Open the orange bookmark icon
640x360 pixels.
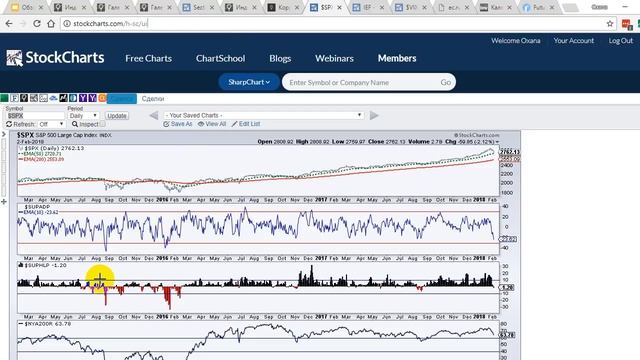(x=102, y=98)
